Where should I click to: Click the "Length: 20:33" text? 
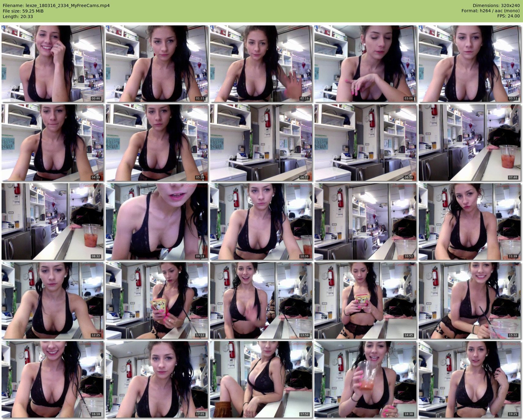(x=18, y=17)
